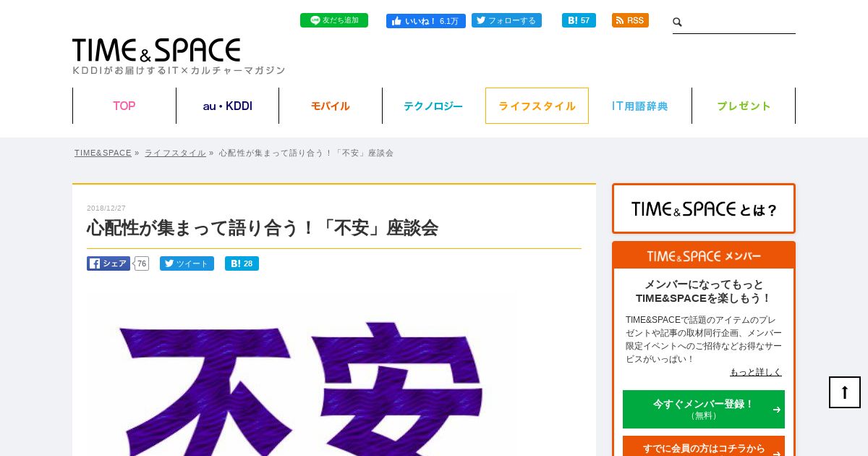Image resolution: width=868 pixels, height=456 pixels.
Task: Click the TIME&SPACE breadcrumb link
Action: click(x=103, y=153)
